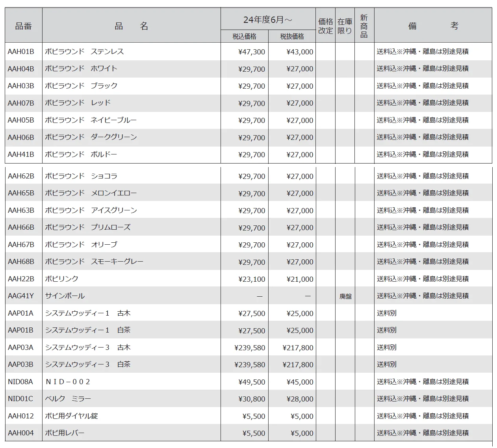The image size is (497, 448).
Task: Select ボビラウンド ダークグリーン product name
Action: click(91, 137)
